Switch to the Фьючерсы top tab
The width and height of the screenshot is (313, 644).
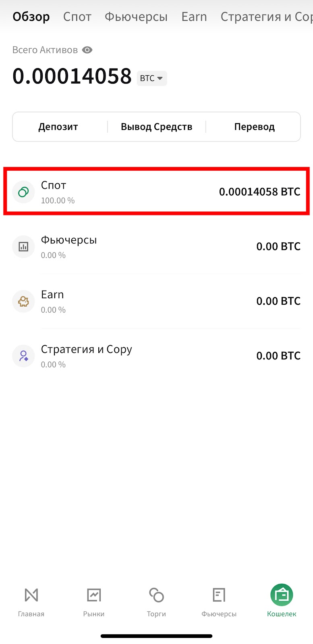tap(136, 17)
